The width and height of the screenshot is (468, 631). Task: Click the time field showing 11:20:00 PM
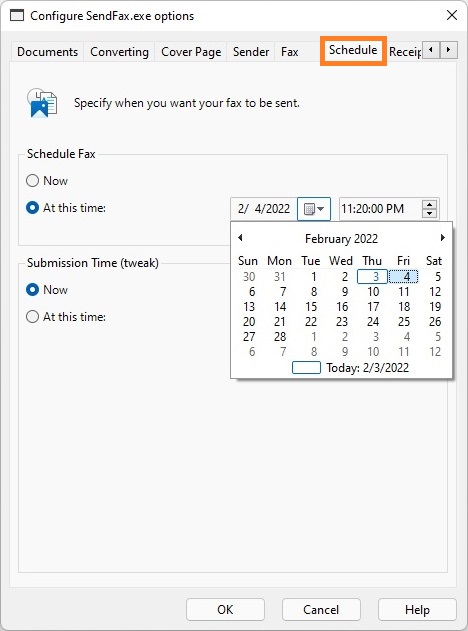(380, 209)
